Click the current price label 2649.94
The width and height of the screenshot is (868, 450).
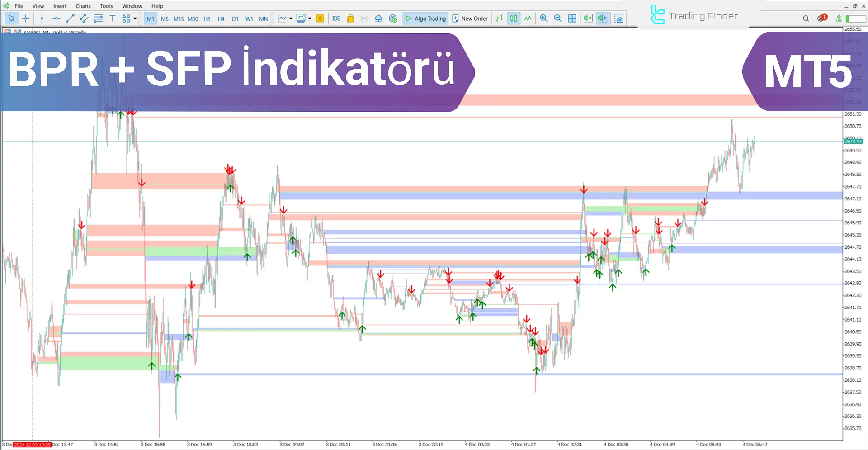854,142
